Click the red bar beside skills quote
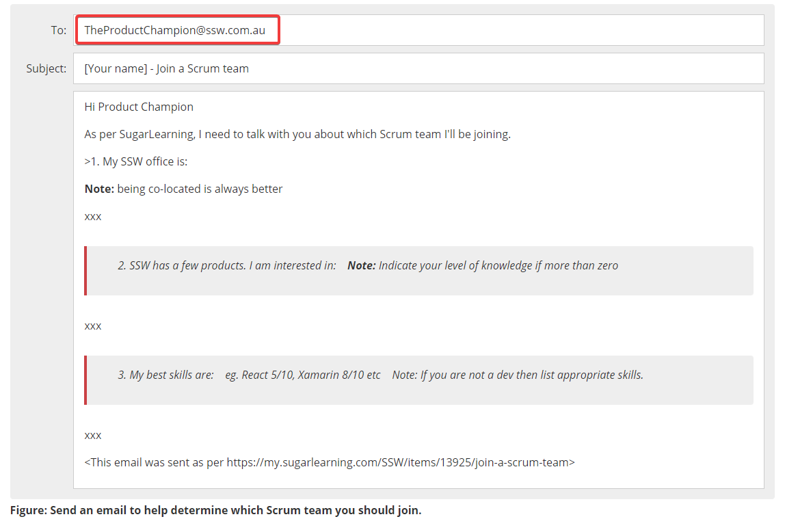 click(85, 380)
